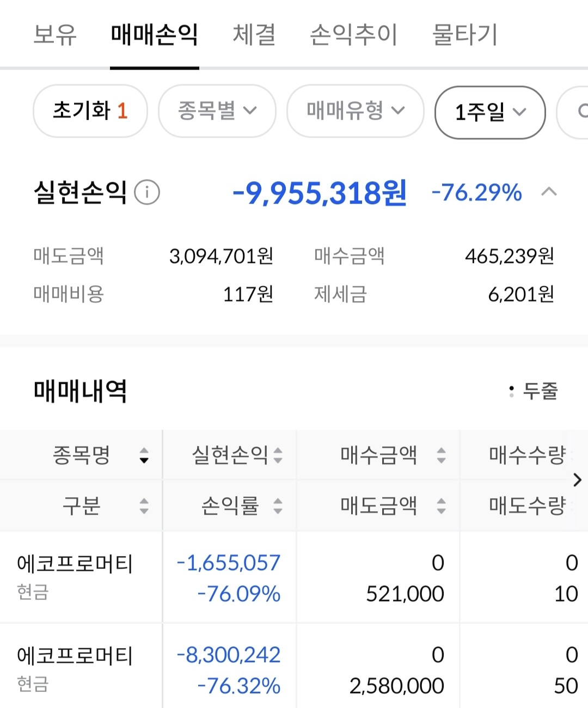Switch to the 손익추이 tab
The image size is (588, 708).
[353, 35]
